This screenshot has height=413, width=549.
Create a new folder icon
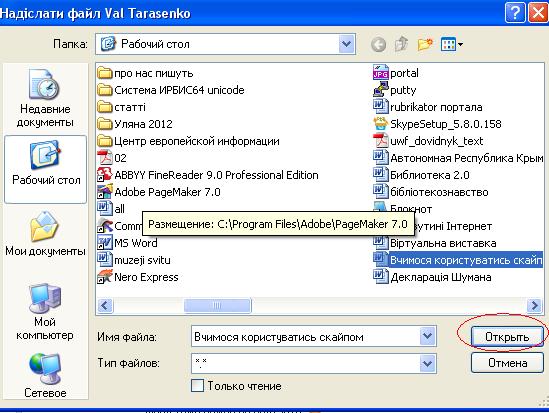coord(425,44)
